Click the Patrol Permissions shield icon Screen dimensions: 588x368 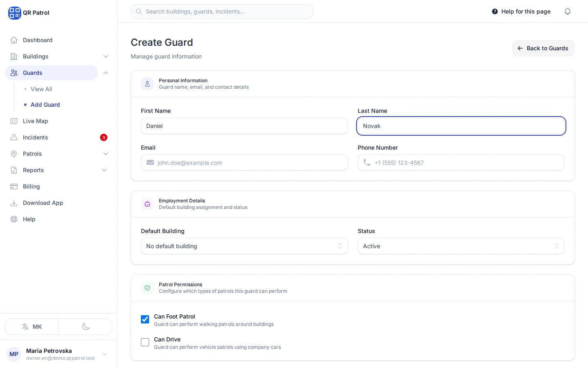[x=147, y=288]
